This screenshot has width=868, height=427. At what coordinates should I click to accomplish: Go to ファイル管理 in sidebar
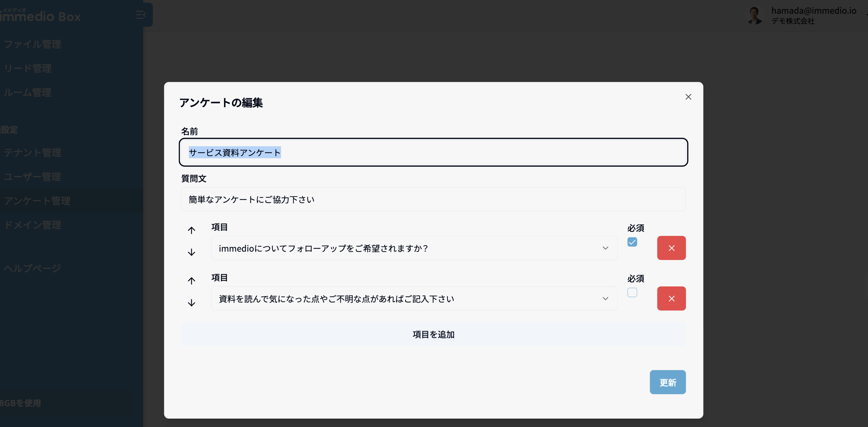(x=33, y=44)
